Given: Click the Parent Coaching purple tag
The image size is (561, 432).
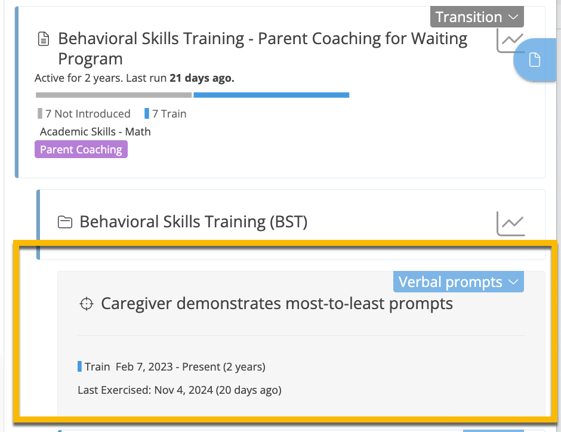Looking at the screenshot, I should click(x=81, y=149).
